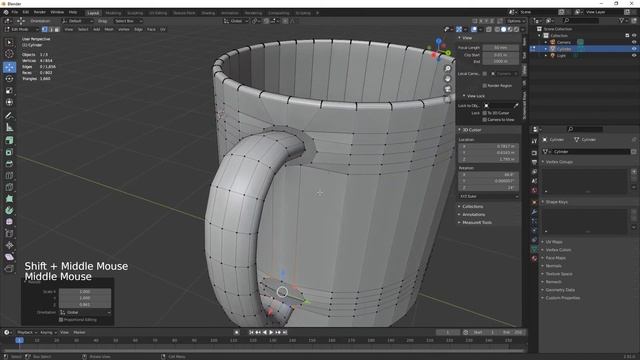Screen dimensions: 640x360
Task: Select the Smooth tool
Action: (9, 222)
